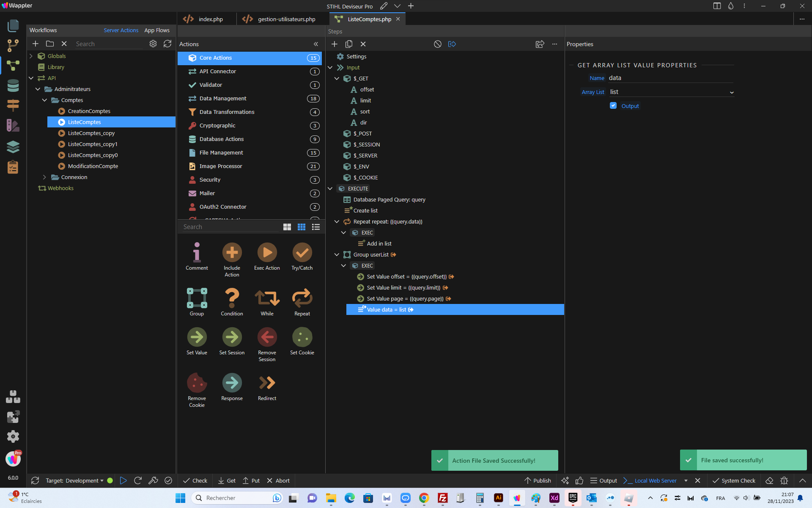Refresh the workflows list
This screenshot has width=812, height=508.
pos(167,44)
